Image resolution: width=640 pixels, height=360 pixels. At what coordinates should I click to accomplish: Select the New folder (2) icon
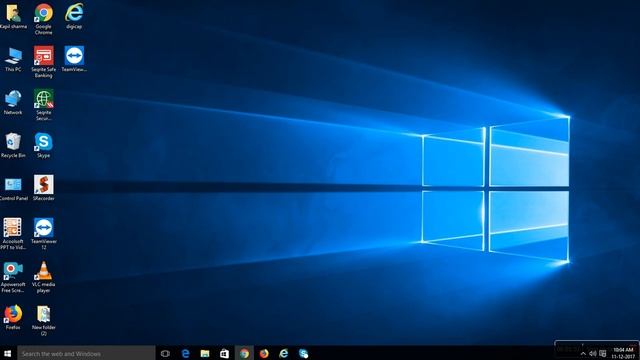[x=43, y=321]
